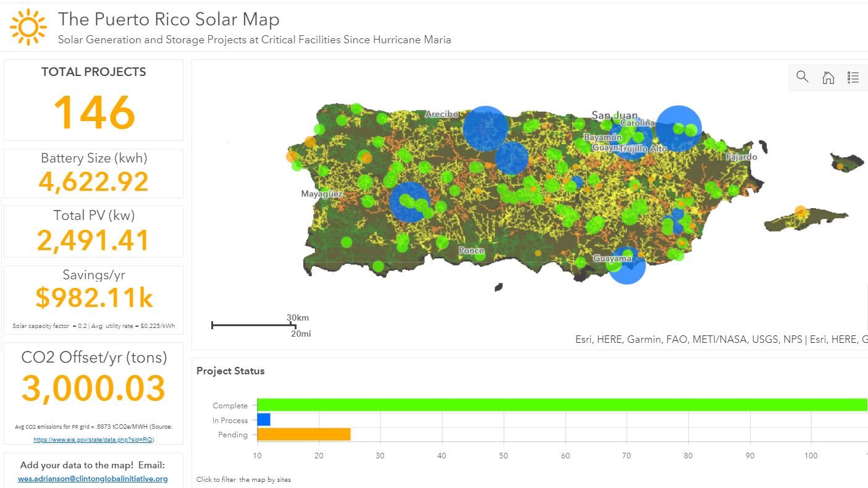Click the Savings/yr $982.11k value
Viewport: 868px width, 488px height.
tap(94, 298)
